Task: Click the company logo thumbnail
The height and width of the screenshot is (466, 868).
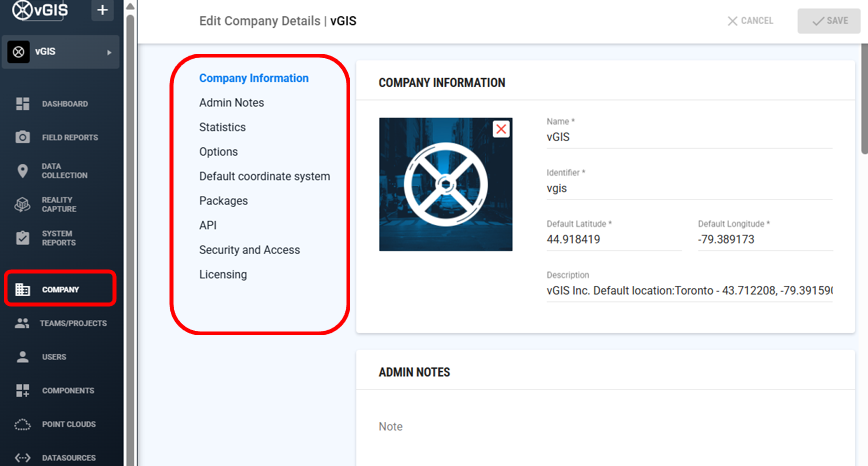Action: [446, 184]
